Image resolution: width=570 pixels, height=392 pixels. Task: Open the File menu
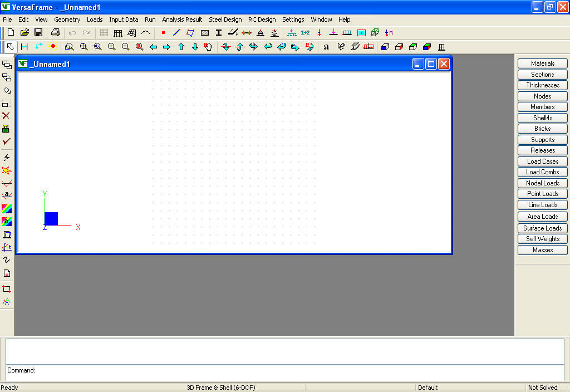pyautogui.click(x=7, y=19)
